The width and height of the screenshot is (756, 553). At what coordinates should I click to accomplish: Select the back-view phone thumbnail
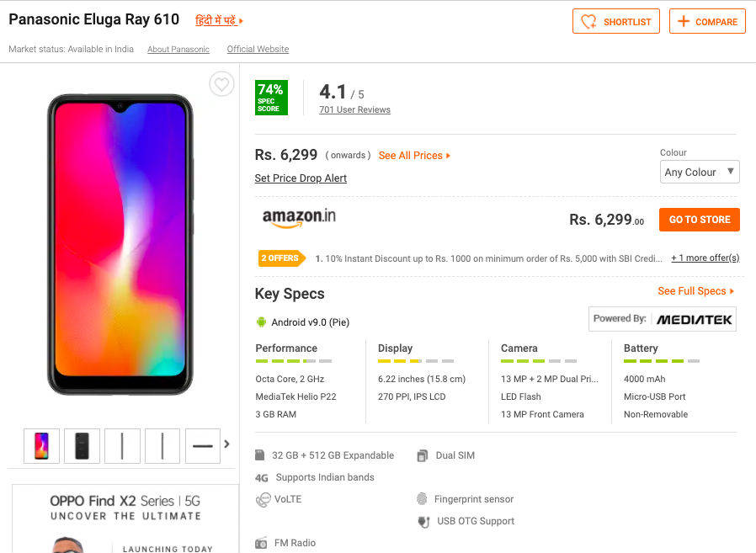(82, 446)
